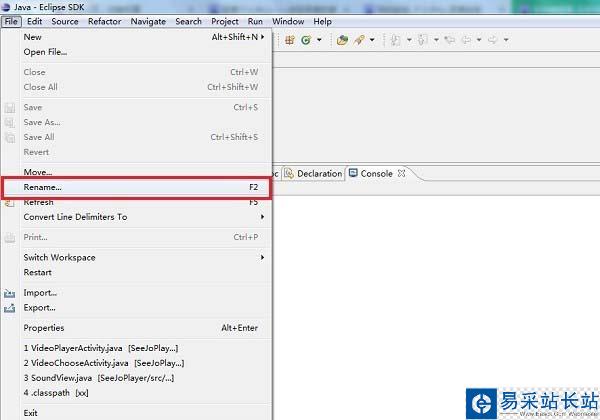Choose Properties from the File menu
This screenshot has width=600, height=420.
(x=136, y=328)
